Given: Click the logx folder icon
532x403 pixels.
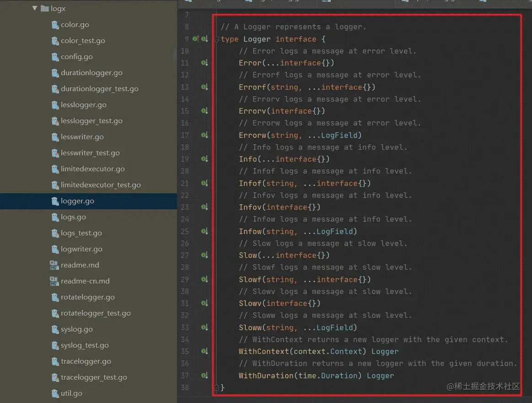Looking at the screenshot, I should (45, 8).
